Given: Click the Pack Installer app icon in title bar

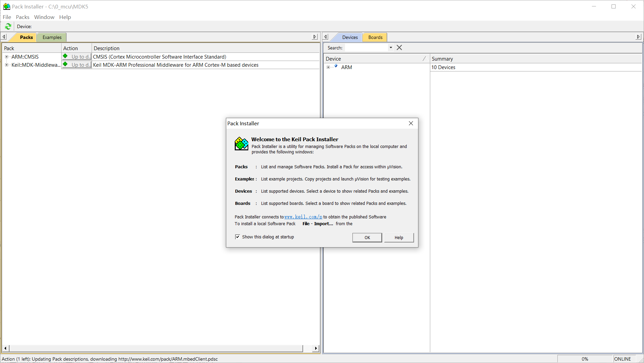Looking at the screenshot, I should click(6, 6).
